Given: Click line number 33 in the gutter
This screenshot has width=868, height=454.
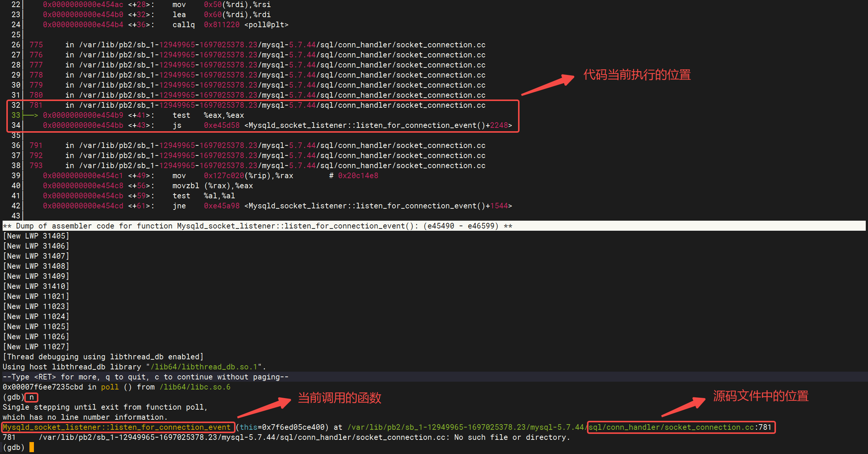Looking at the screenshot, I should 16,116.
